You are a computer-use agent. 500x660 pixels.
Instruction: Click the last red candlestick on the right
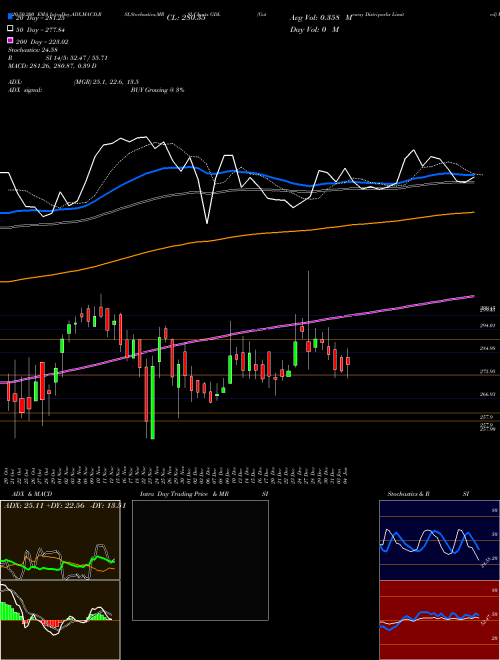point(348,361)
